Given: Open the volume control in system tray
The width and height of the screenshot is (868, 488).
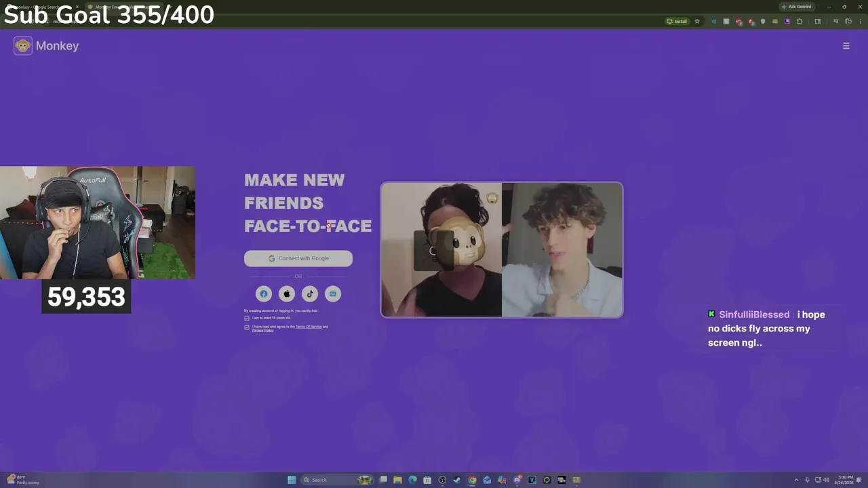Looking at the screenshot, I should pyautogui.click(x=827, y=480).
